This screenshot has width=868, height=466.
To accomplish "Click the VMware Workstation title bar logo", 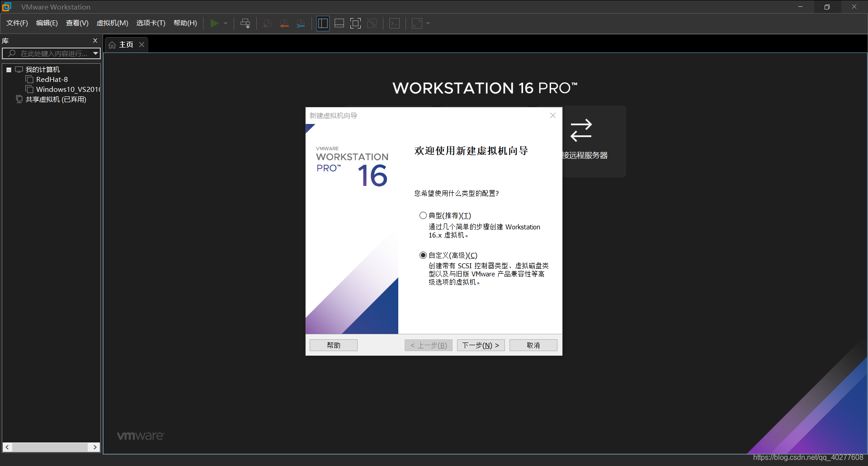I will (7, 7).
